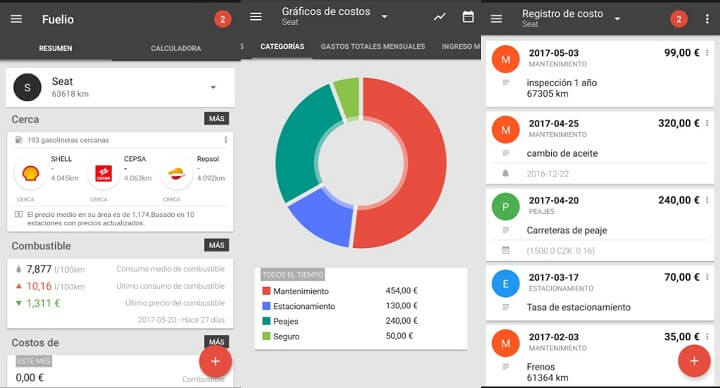Tap the notification badge in Registro de costo
Viewport: 720px width, 388px height.
679,19
